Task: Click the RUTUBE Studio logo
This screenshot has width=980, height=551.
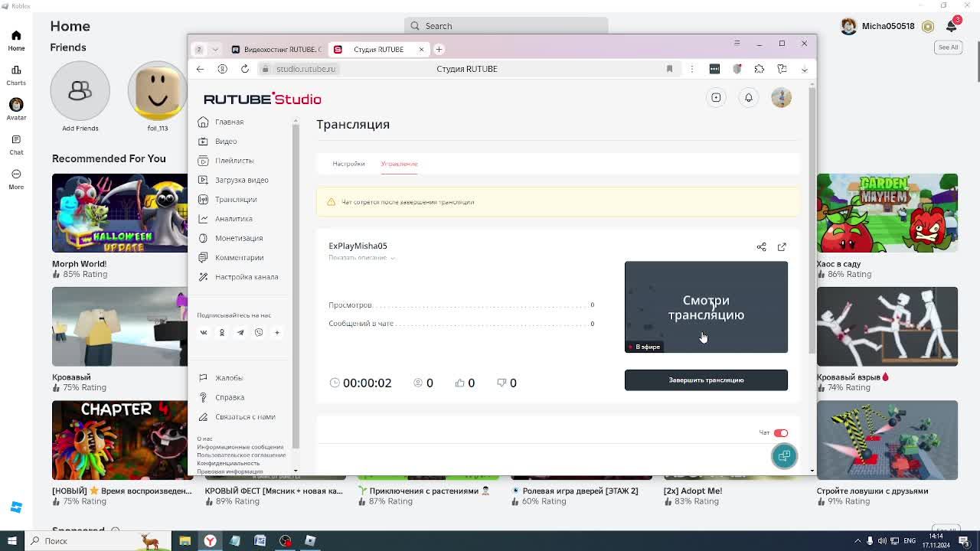Action: 262,99
